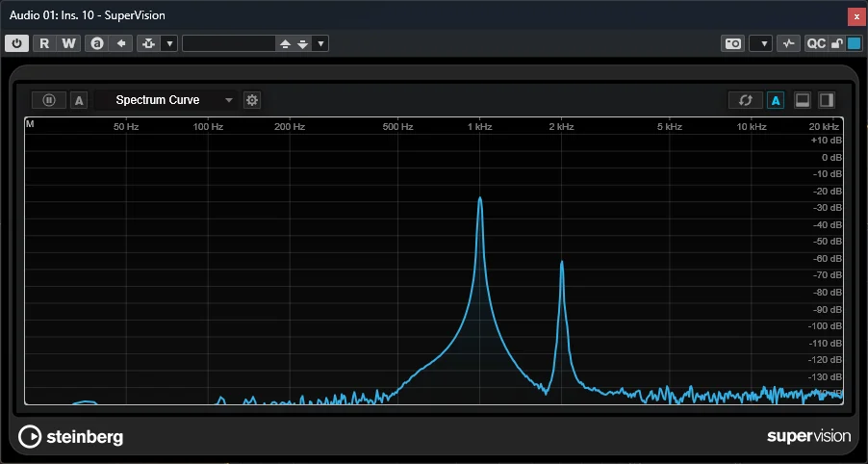Split the module horizontally icon
The width and height of the screenshot is (868, 464).
(x=803, y=100)
